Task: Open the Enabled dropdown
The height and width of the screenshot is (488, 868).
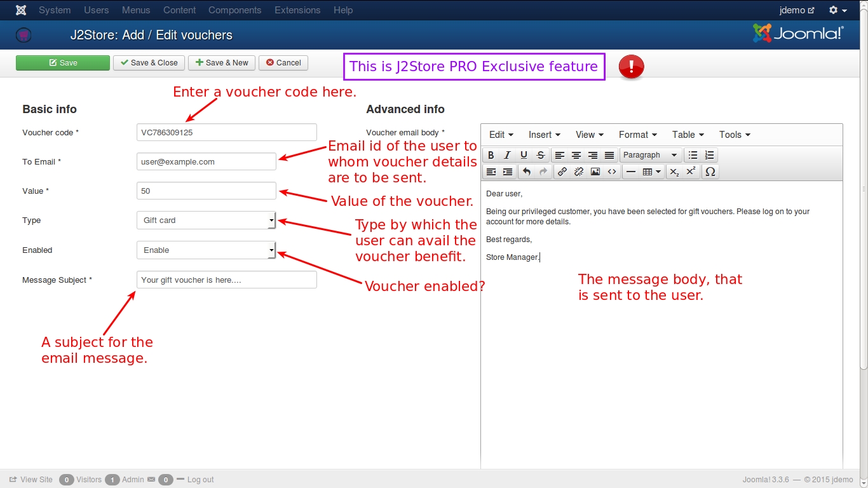Action: [206, 250]
